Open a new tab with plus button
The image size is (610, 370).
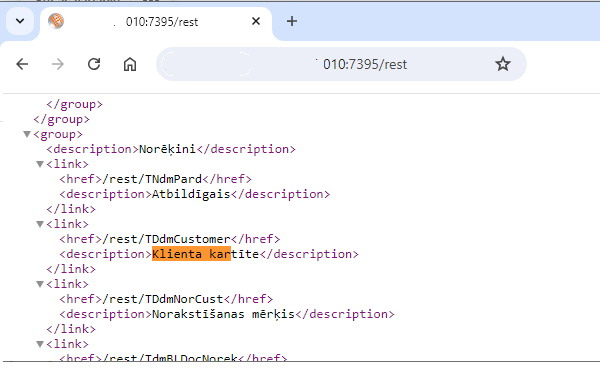tap(292, 21)
